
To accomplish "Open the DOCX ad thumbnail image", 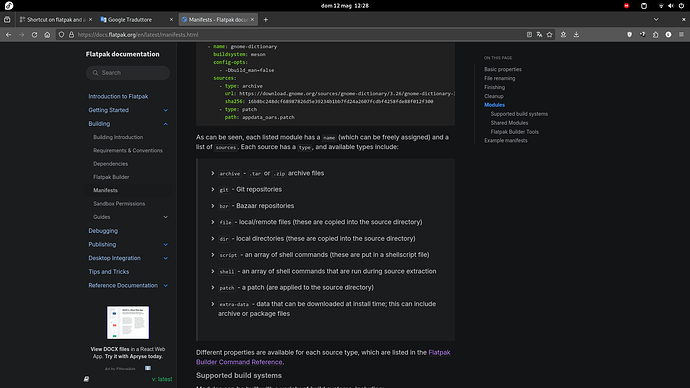I will click(128, 322).
